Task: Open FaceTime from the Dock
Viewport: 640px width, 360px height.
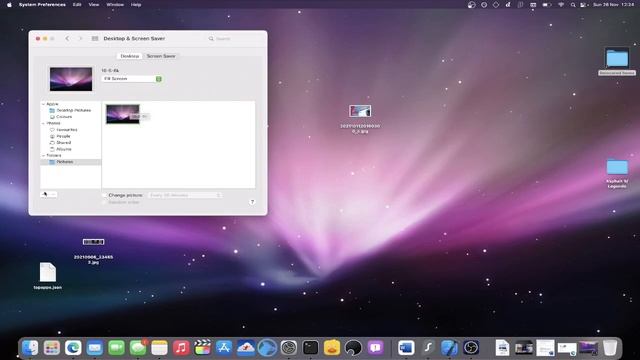Action: [x=116, y=348]
